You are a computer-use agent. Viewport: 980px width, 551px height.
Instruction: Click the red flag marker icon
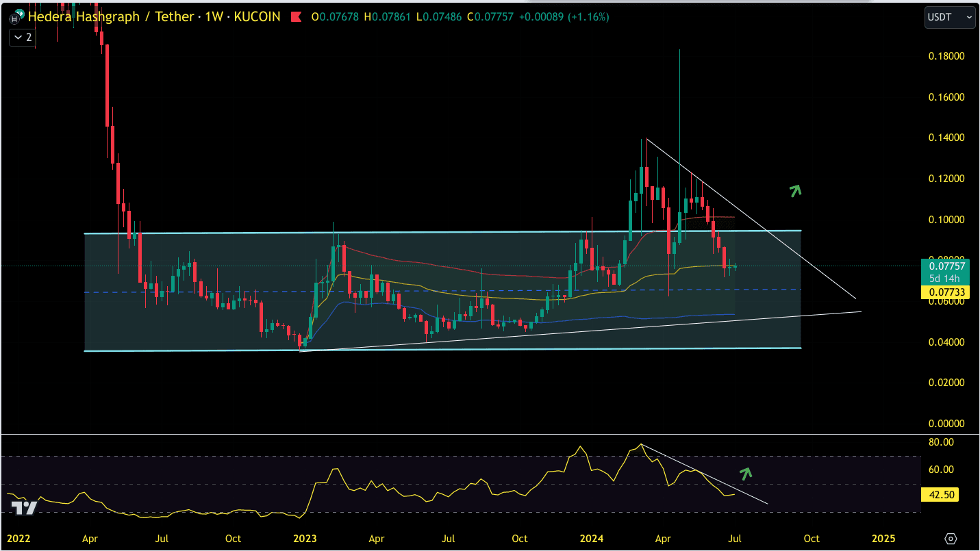pyautogui.click(x=297, y=17)
